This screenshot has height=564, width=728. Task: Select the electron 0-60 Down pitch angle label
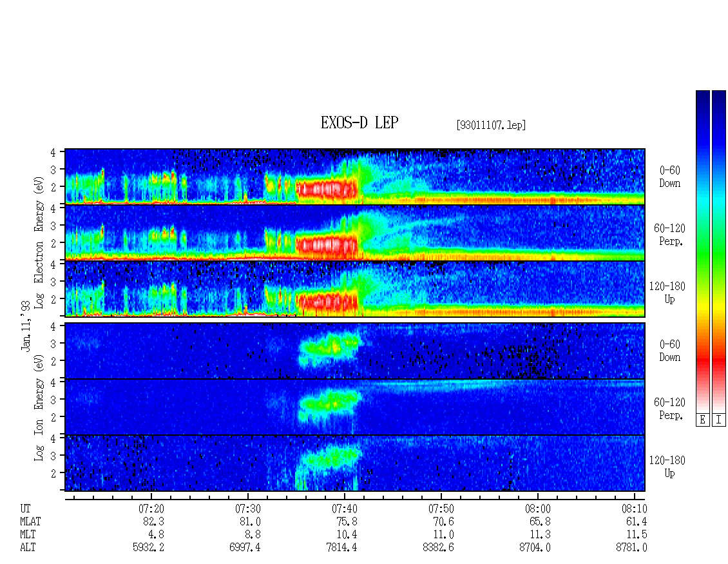pos(669,177)
